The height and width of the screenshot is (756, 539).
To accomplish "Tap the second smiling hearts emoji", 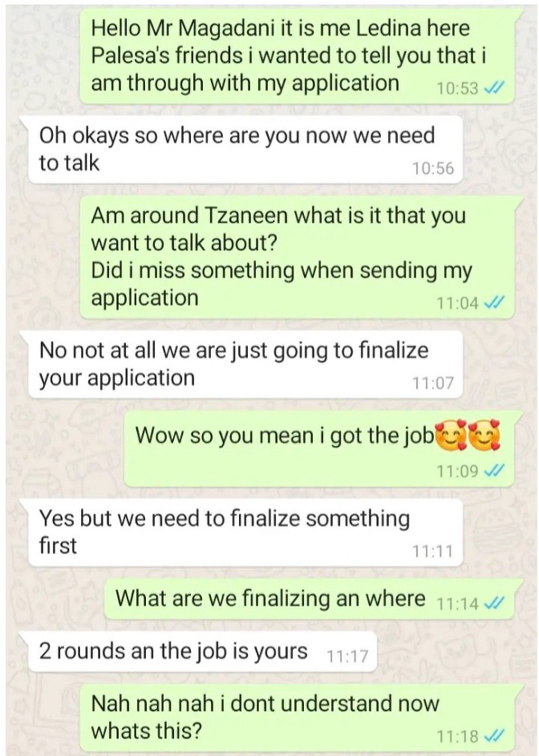I will (x=484, y=435).
